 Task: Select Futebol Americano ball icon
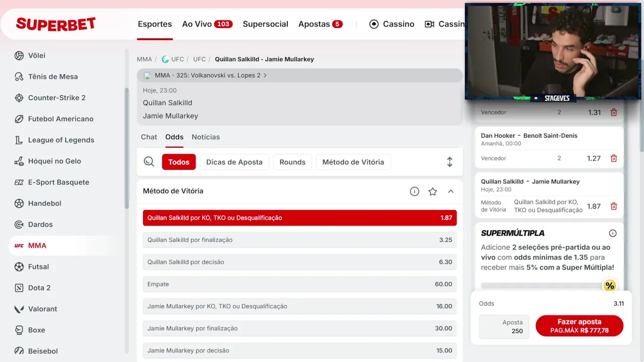click(x=19, y=119)
